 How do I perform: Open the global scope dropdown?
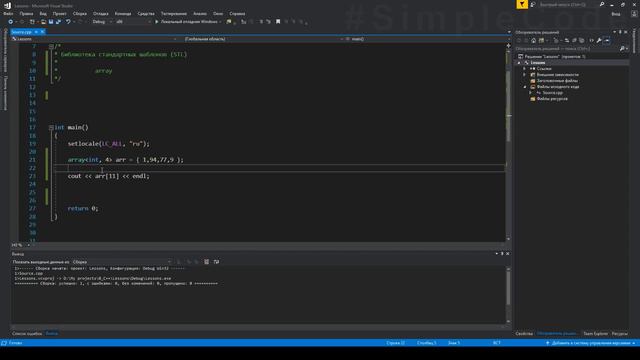pyautogui.click(x=263, y=39)
